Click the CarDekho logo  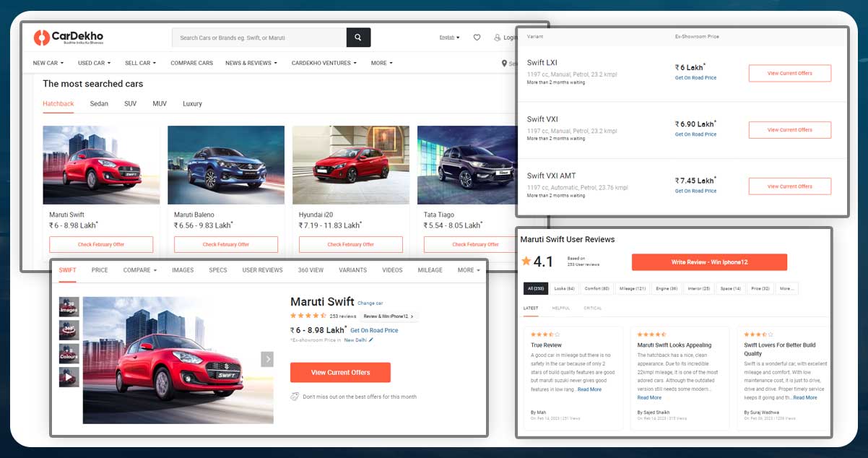(x=67, y=38)
